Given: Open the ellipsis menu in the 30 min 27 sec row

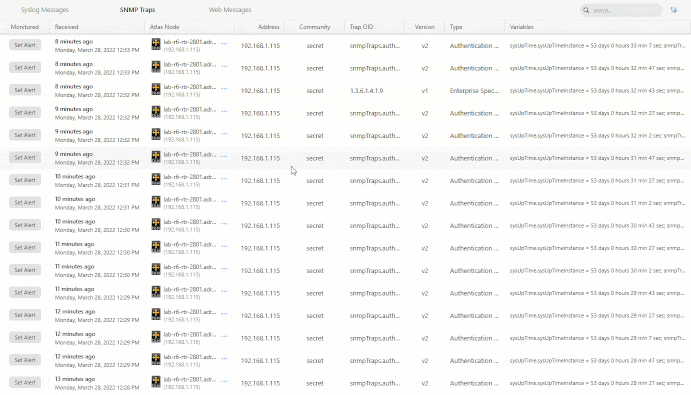Looking at the screenshot, I should tap(224, 246).
